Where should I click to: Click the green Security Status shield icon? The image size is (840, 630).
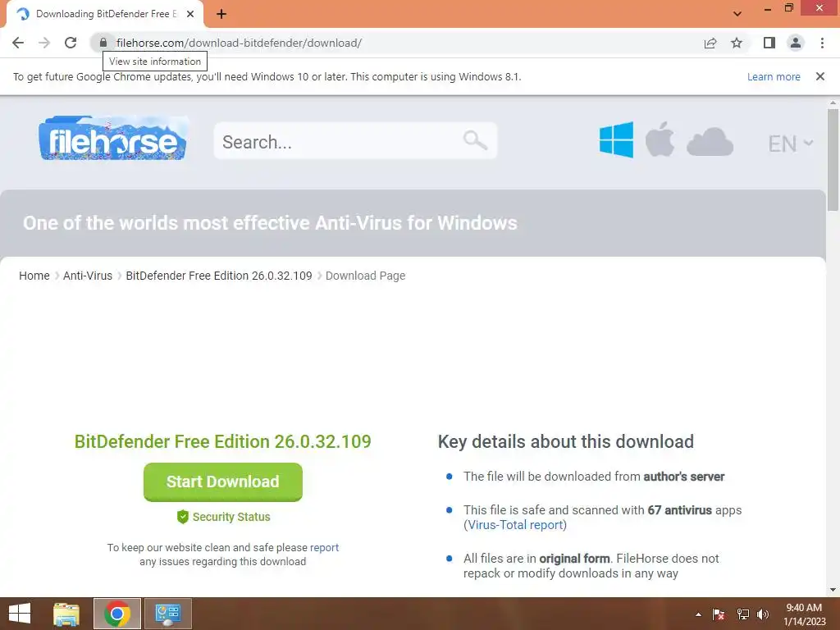click(183, 517)
